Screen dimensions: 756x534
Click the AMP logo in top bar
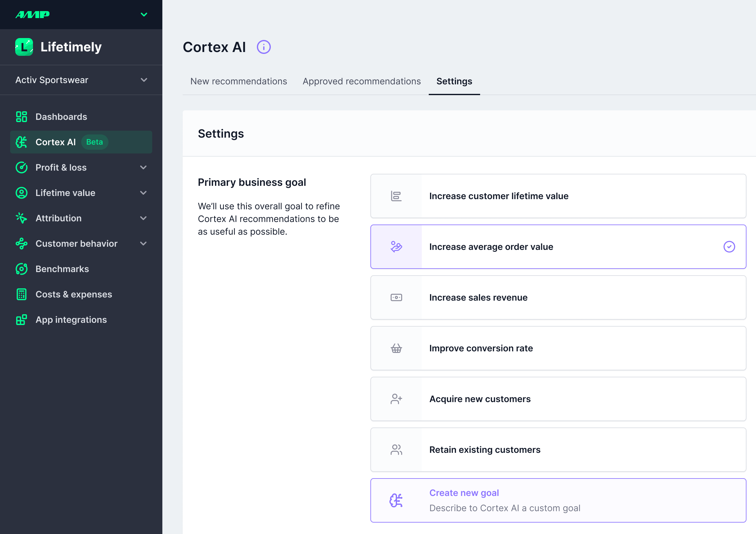[x=33, y=15]
